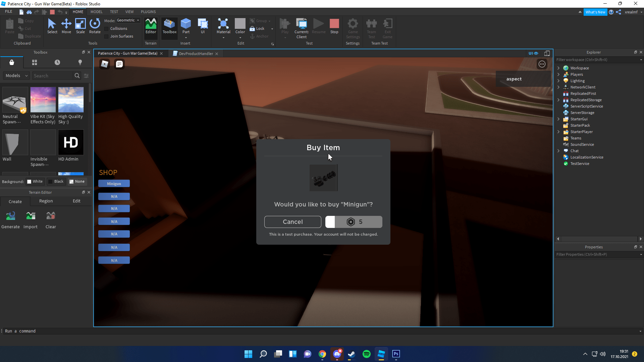The width and height of the screenshot is (644, 362).
Task: Set Toolbox background to None
Action: point(77,181)
